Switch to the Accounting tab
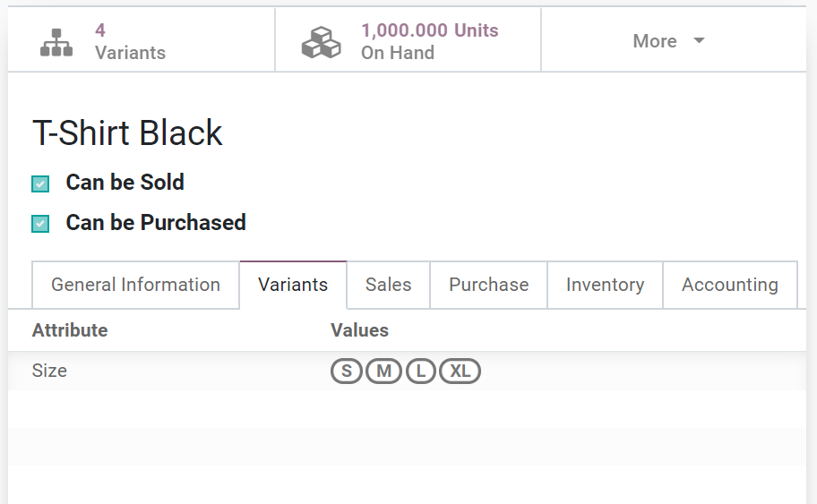This screenshot has height=504, width=817. 730,285
